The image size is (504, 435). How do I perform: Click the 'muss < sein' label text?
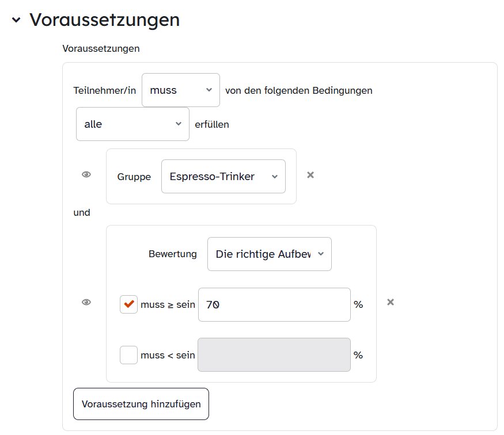click(168, 355)
